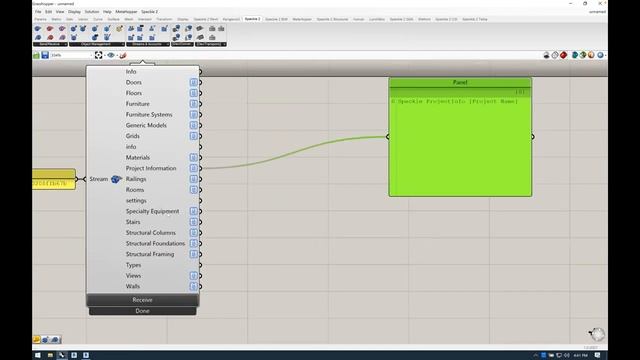Click the yellow panel connected to Stream input
640x360 pixels.
54,179
